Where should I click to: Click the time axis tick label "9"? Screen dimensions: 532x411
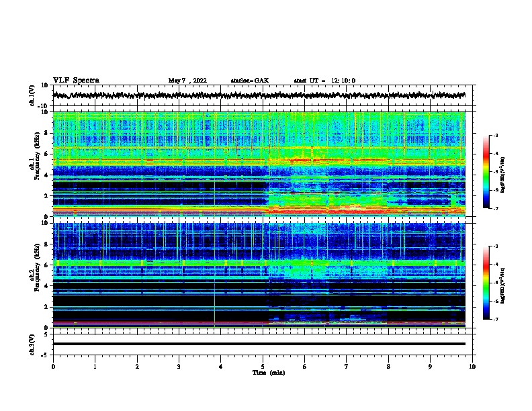pyautogui.click(x=430, y=367)
